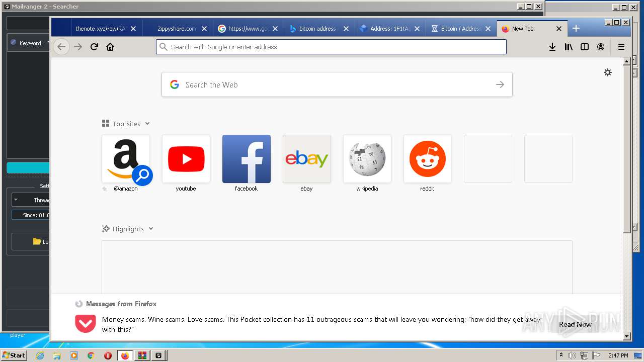Open the Firefox account menu

pyautogui.click(x=601, y=47)
